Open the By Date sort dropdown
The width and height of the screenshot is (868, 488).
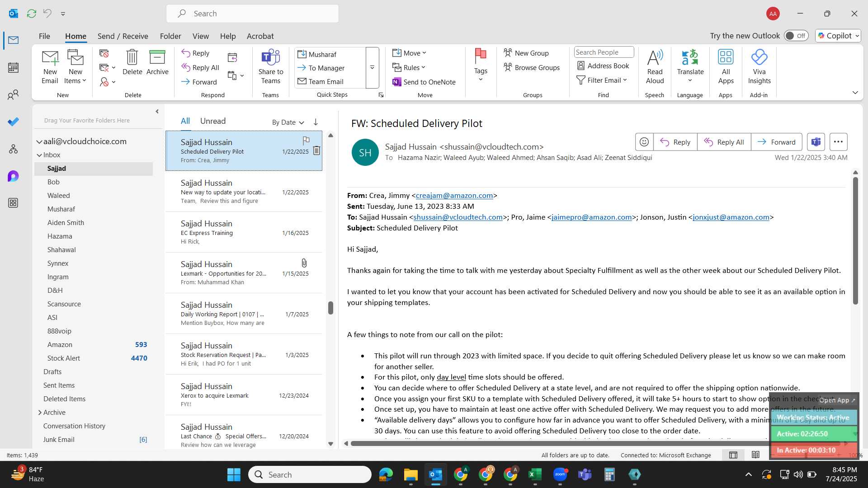click(x=288, y=122)
